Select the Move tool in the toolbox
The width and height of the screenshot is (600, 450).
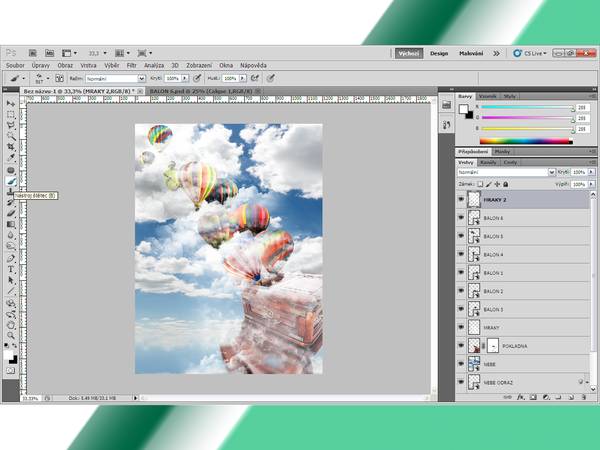tap(12, 104)
